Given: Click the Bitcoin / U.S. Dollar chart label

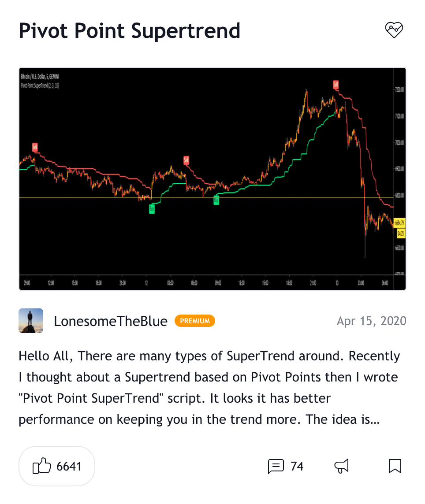Looking at the screenshot, I should 40,77.
